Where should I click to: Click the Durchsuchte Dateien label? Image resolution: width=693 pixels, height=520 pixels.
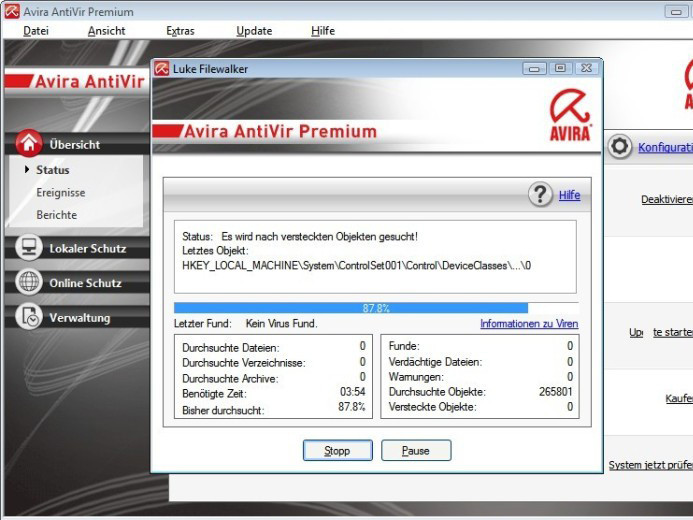click(x=231, y=348)
